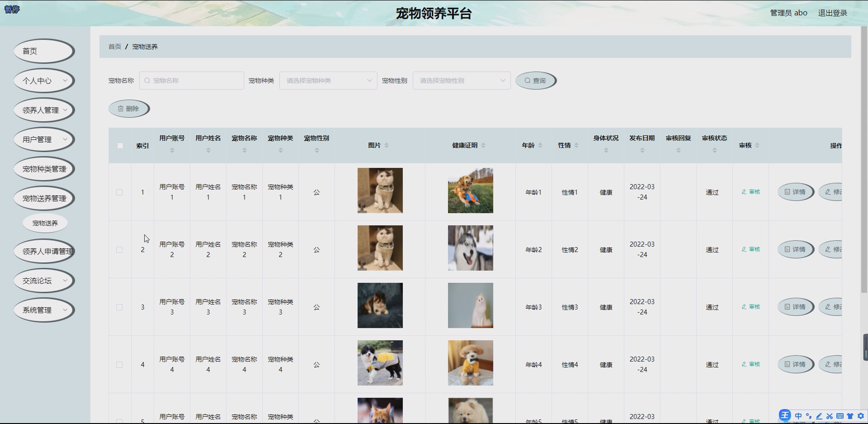Image resolution: width=868 pixels, height=424 pixels.
Task: Expand the 领养人管理 sidebar menu
Action: coord(44,110)
